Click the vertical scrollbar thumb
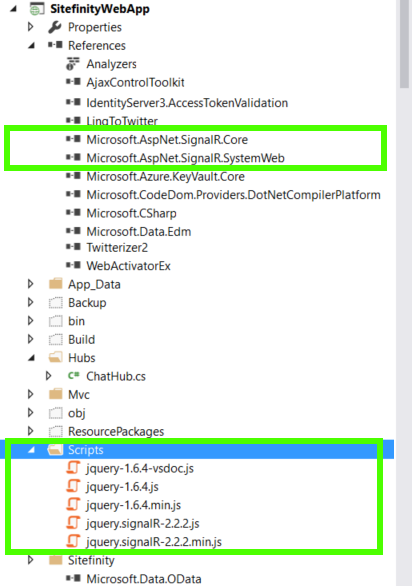 (404, 44)
